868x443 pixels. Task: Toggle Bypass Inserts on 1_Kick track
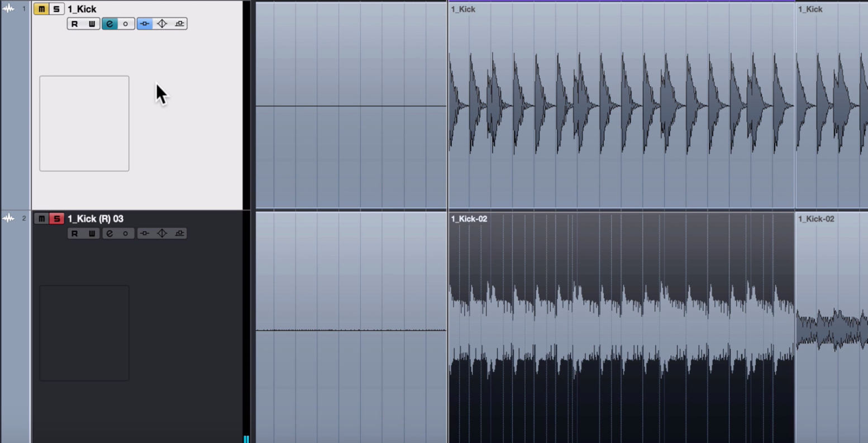[145, 23]
